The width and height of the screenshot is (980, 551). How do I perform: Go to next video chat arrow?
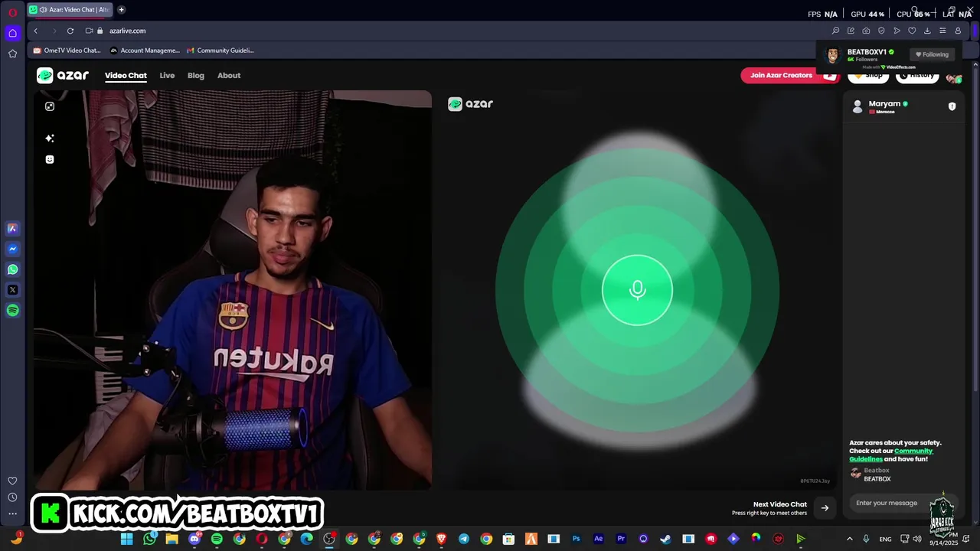(825, 507)
